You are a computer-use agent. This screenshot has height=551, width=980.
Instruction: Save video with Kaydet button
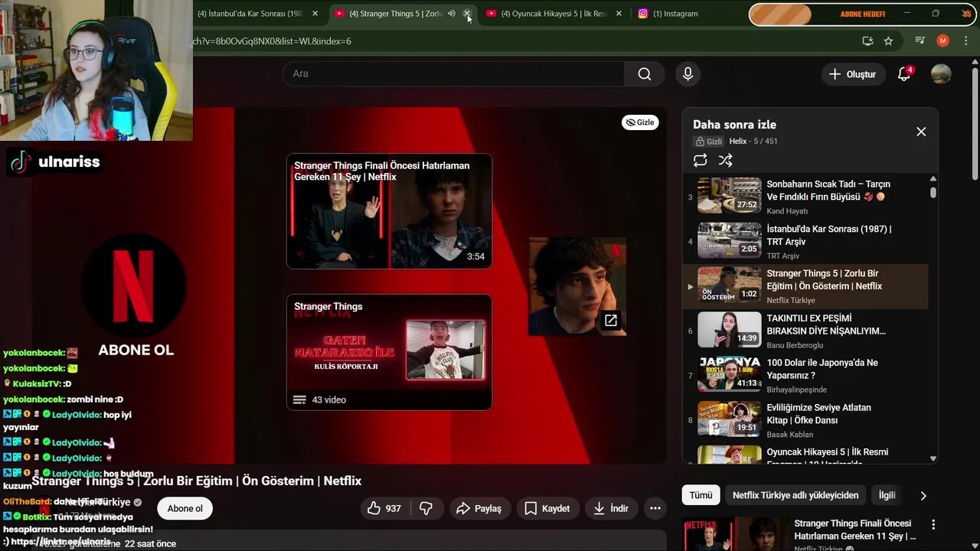[x=547, y=508]
